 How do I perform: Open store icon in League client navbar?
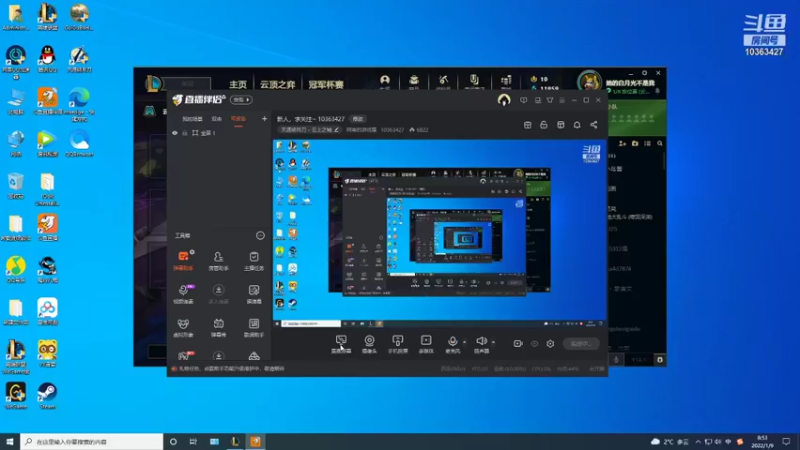[506, 81]
